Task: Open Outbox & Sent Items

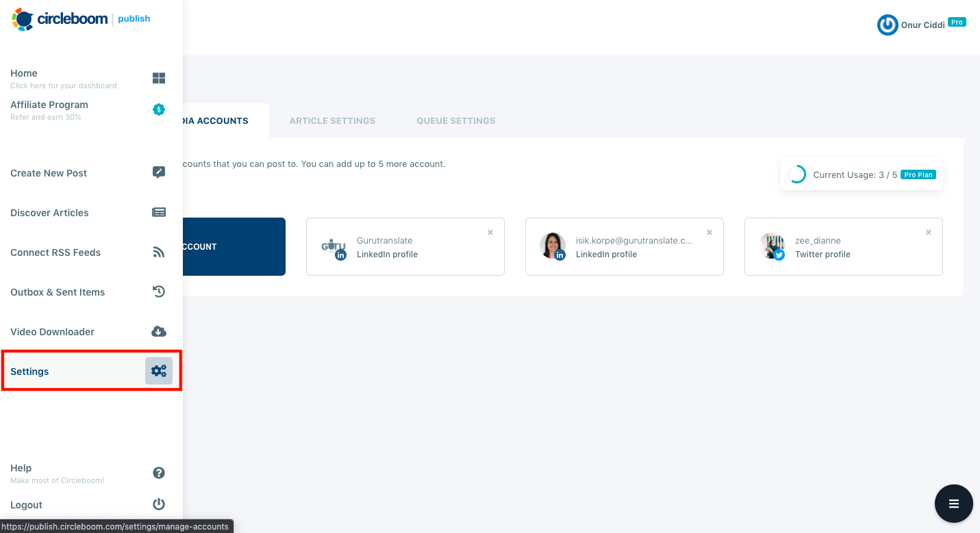Action: click(x=91, y=292)
